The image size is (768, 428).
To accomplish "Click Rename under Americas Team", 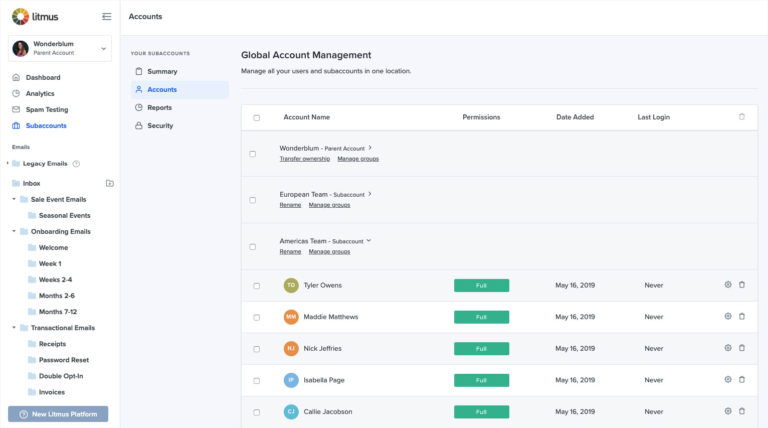I will (290, 252).
